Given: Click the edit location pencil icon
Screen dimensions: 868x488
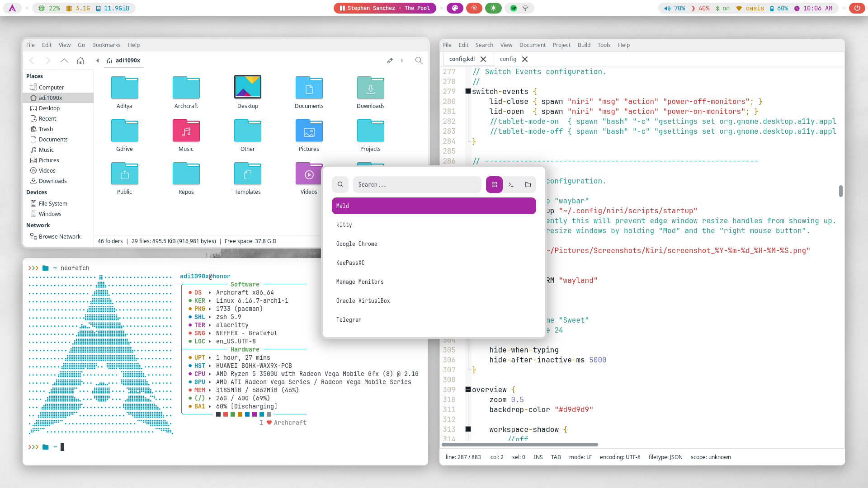Looking at the screenshot, I should (x=390, y=61).
